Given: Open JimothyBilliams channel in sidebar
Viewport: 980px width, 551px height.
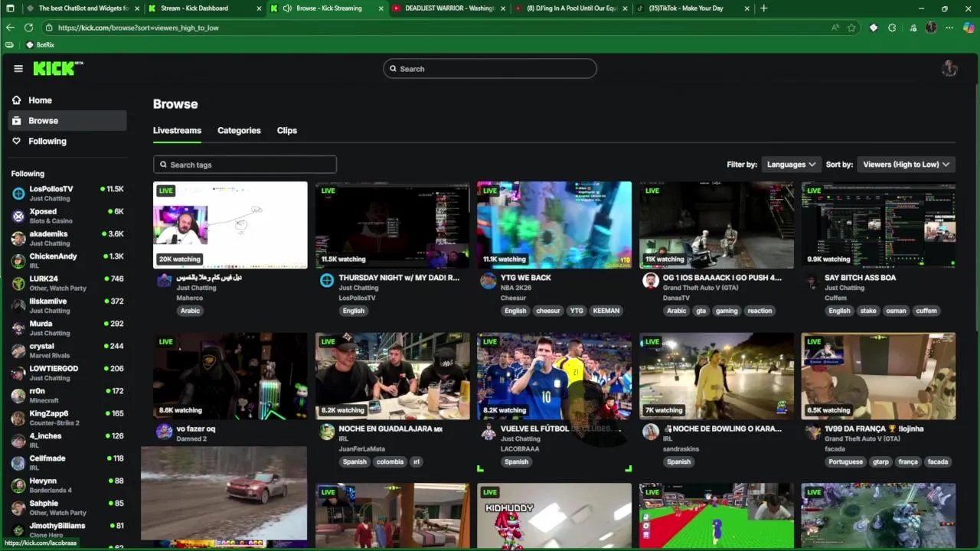Looking at the screenshot, I should pos(67,530).
